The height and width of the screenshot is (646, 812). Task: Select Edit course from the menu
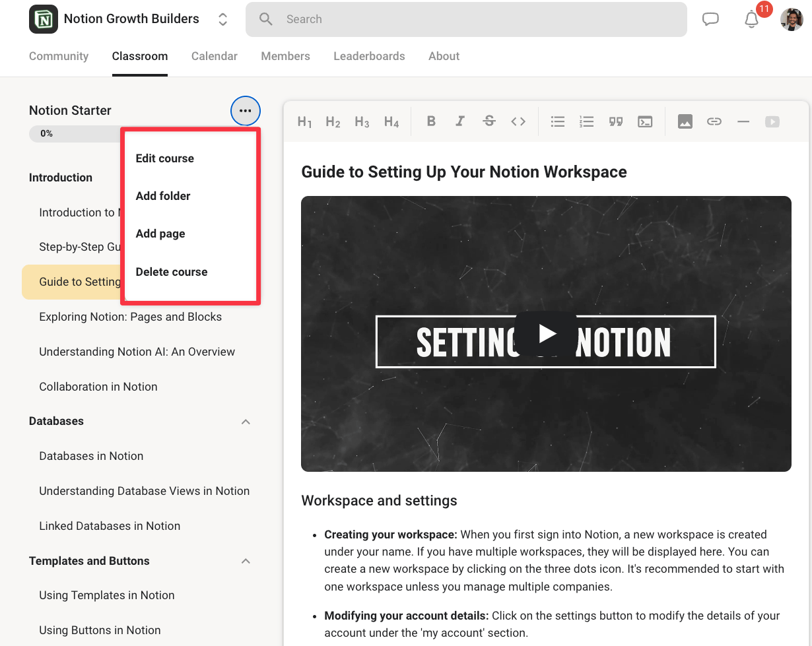(165, 158)
